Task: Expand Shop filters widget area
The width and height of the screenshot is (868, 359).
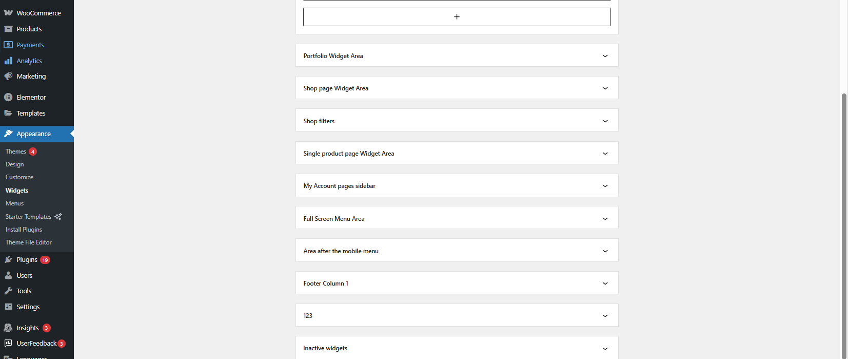Action: (x=605, y=121)
